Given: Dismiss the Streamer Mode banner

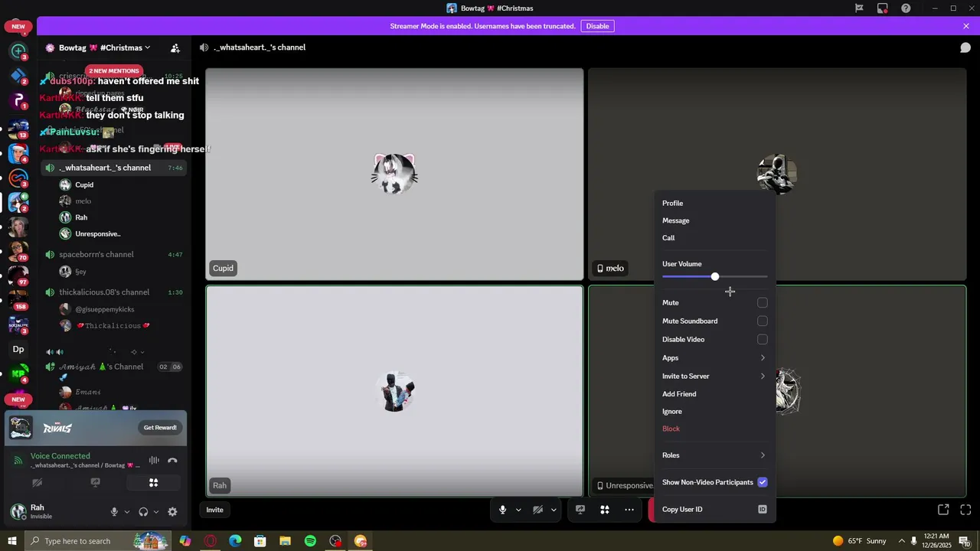Looking at the screenshot, I should [x=966, y=26].
